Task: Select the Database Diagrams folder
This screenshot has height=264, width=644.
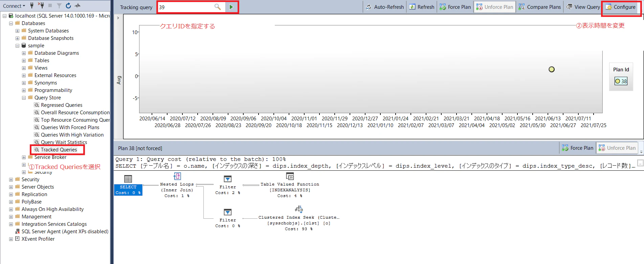Action: coord(57,53)
